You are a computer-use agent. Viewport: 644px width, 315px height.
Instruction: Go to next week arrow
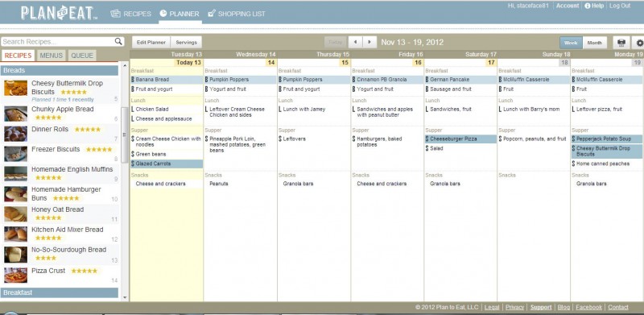[369, 42]
